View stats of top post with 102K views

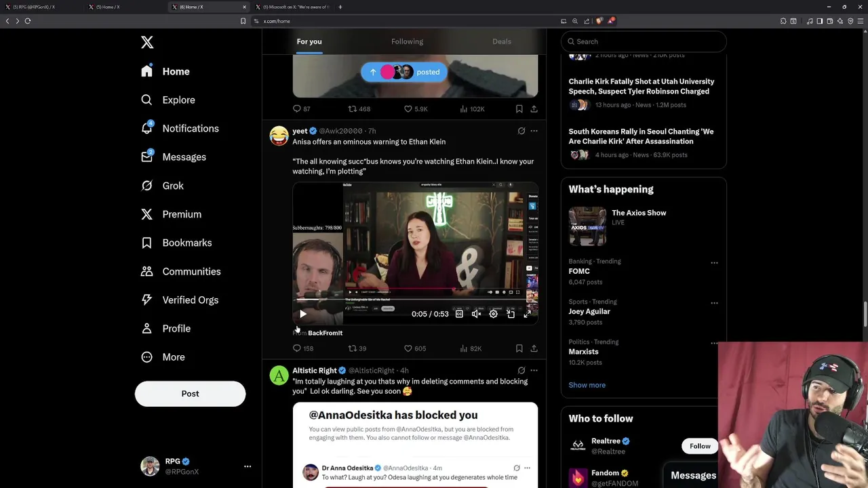click(x=472, y=108)
